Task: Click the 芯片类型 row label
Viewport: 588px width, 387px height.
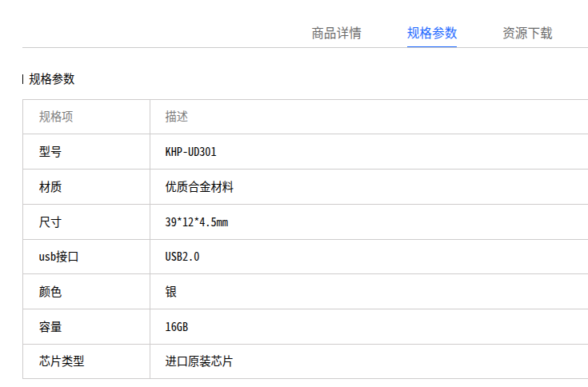Action: tap(62, 361)
